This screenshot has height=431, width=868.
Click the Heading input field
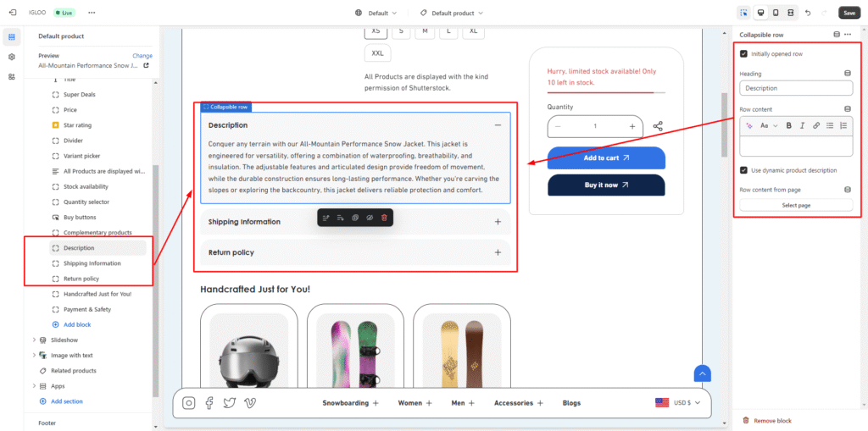796,88
